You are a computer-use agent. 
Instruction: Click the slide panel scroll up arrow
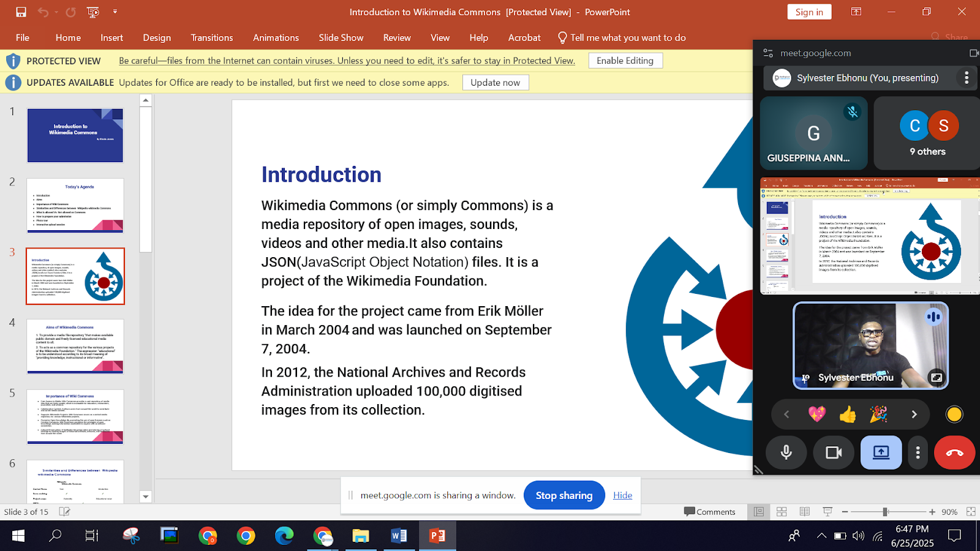(146, 100)
